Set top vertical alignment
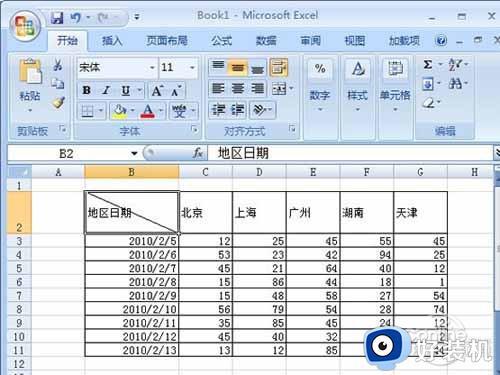 coord(218,66)
